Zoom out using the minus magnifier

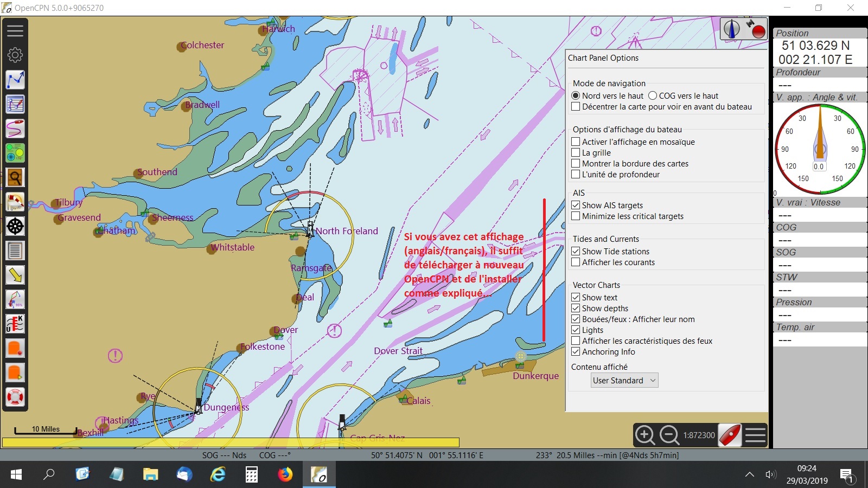[669, 435]
